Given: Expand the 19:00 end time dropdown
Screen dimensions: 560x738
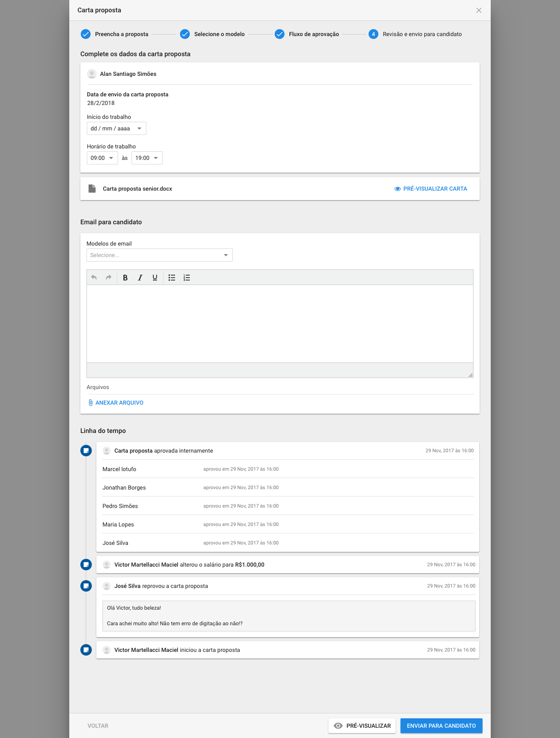Looking at the screenshot, I should 147,158.
